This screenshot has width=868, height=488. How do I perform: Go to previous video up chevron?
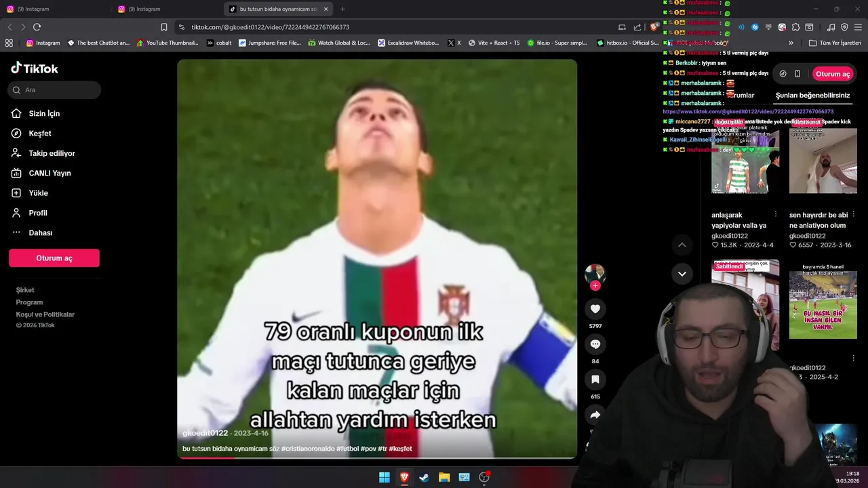coord(682,245)
